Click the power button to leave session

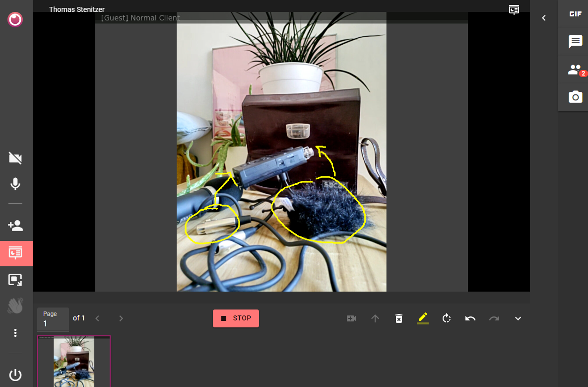[15, 375]
